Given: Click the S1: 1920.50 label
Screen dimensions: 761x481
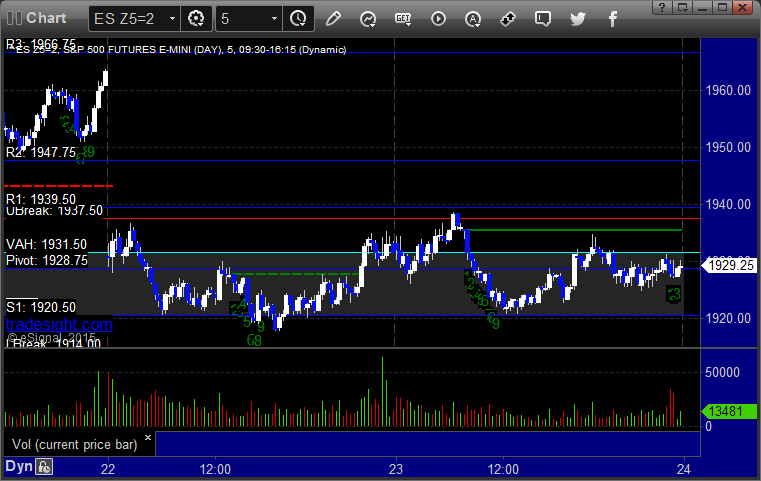Looking at the screenshot, I should (x=41, y=307).
